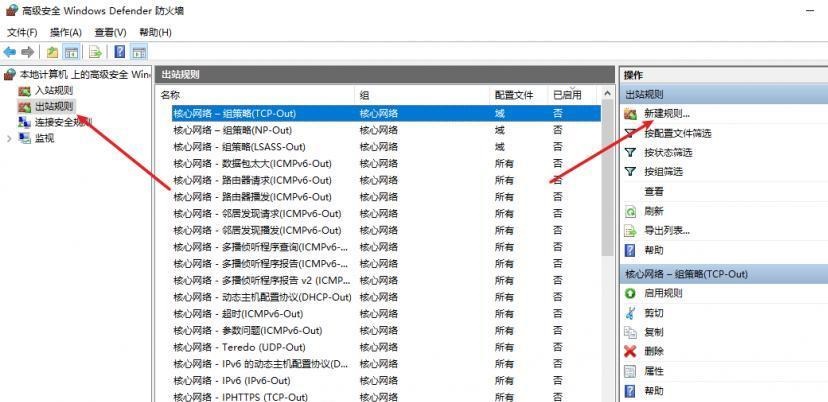This screenshot has height=402, width=828.
Task: Click the 入站规则 tree icon
Action: (24, 91)
